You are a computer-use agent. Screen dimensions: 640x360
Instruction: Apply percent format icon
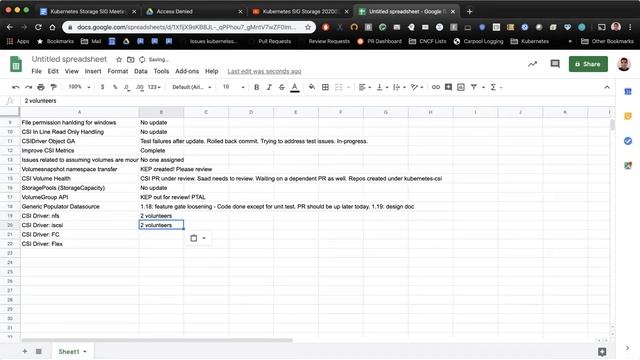tap(115, 87)
